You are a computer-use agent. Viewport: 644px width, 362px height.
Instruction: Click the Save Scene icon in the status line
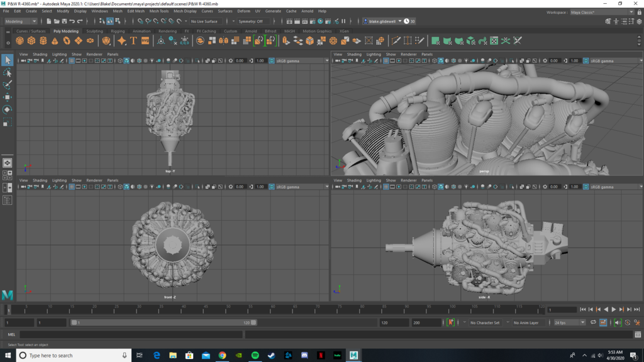coord(65,20)
